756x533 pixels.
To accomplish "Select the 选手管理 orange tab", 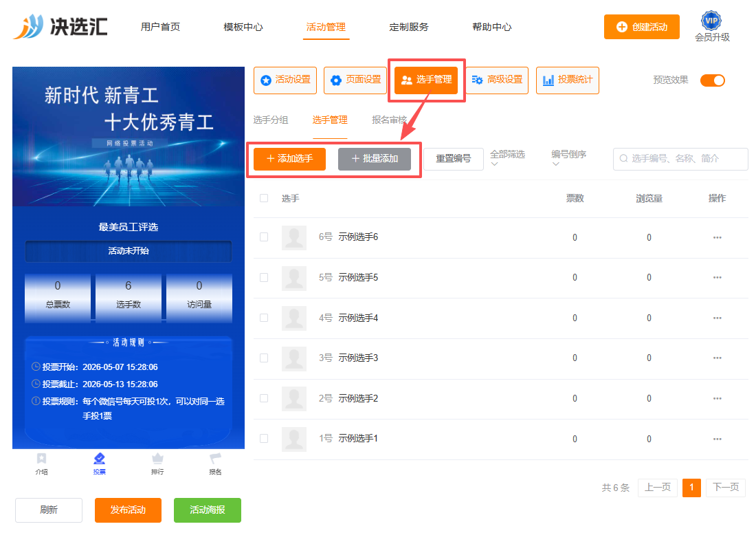I will click(x=426, y=80).
